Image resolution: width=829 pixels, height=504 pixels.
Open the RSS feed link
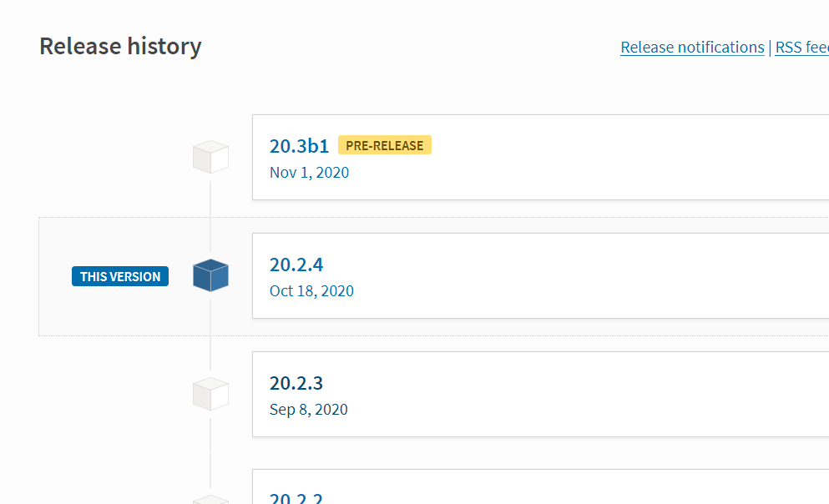(801, 48)
